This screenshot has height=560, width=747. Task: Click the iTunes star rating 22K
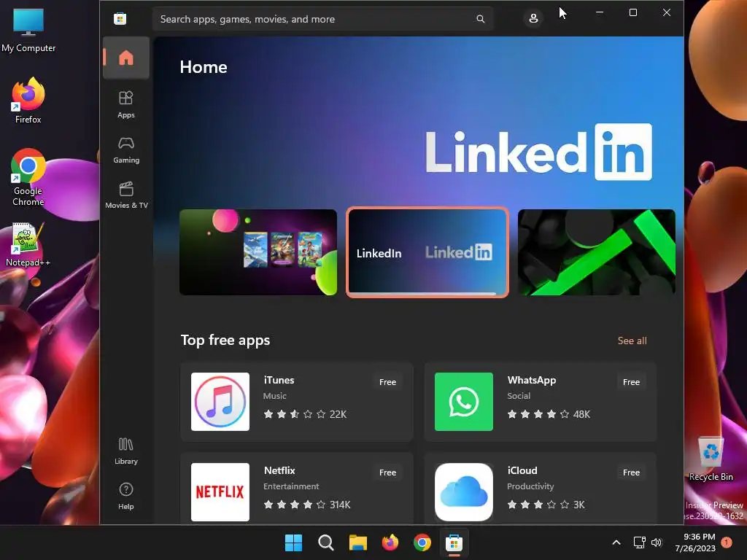(305, 414)
